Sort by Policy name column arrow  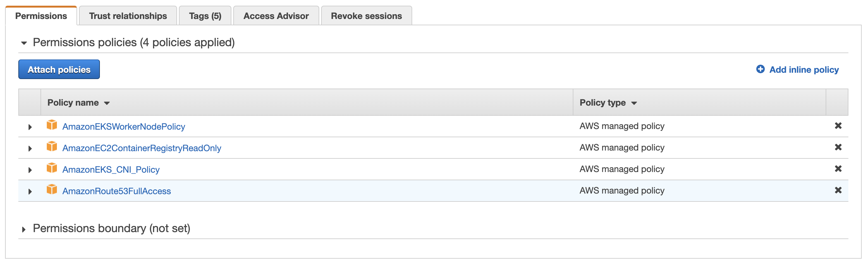pos(107,103)
